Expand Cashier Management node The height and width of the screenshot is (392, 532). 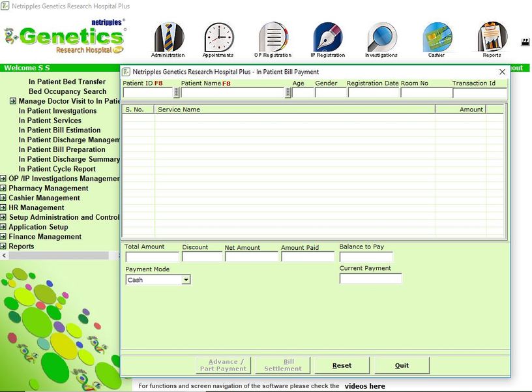tap(3, 198)
